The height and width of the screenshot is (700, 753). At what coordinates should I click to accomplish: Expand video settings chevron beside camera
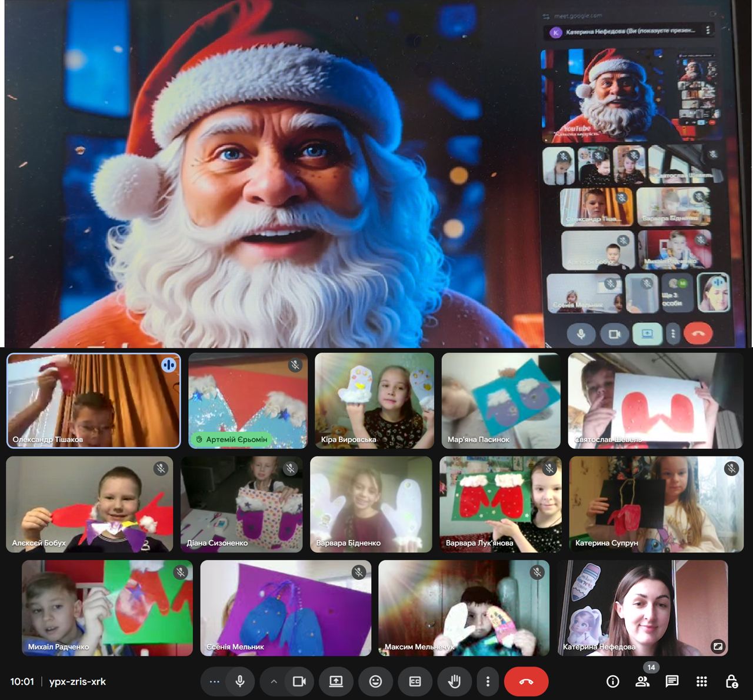click(x=274, y=681)
